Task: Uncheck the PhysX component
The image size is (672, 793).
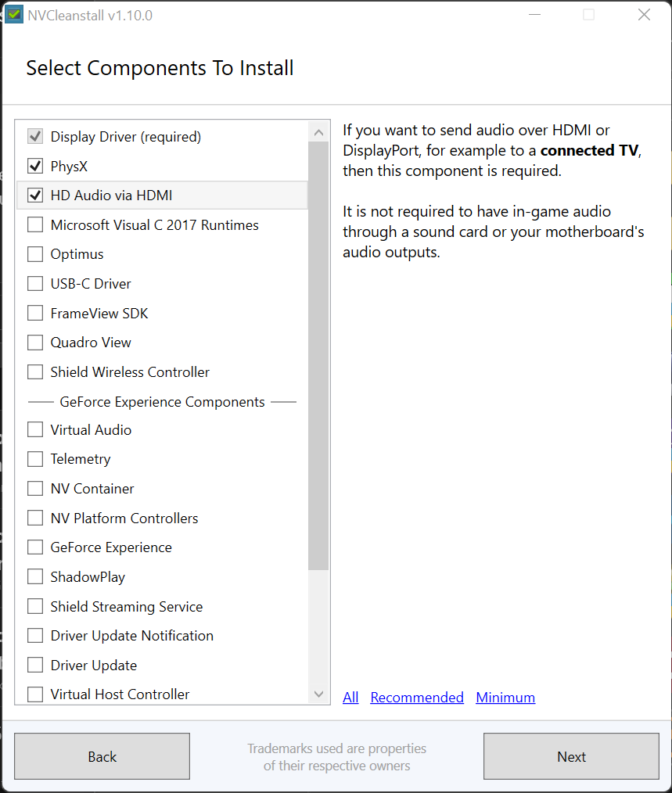Action: click(35, 166)
